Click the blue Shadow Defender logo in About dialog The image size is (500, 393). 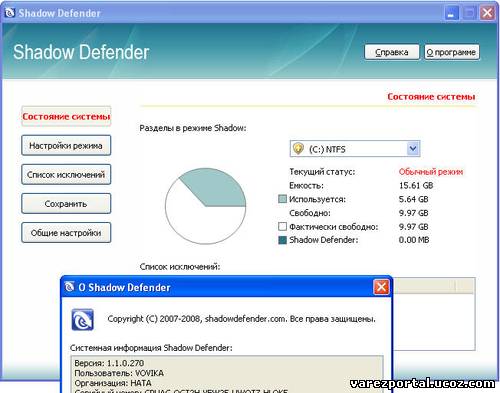point(83,320)
